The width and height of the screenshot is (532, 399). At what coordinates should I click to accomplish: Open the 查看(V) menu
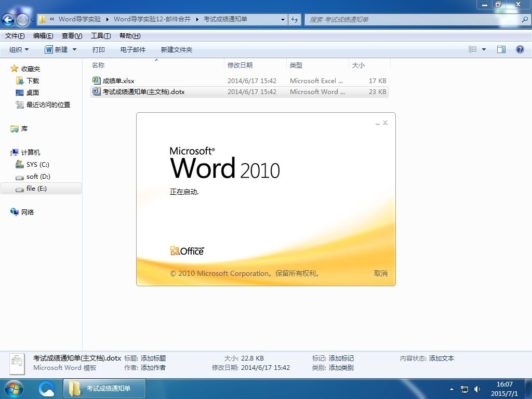coord(72,36)
